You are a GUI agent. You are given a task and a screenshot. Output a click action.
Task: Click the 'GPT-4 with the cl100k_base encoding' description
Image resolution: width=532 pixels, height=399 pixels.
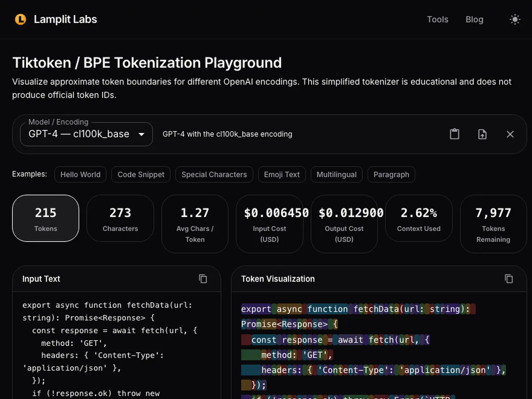tap(227, 134)
